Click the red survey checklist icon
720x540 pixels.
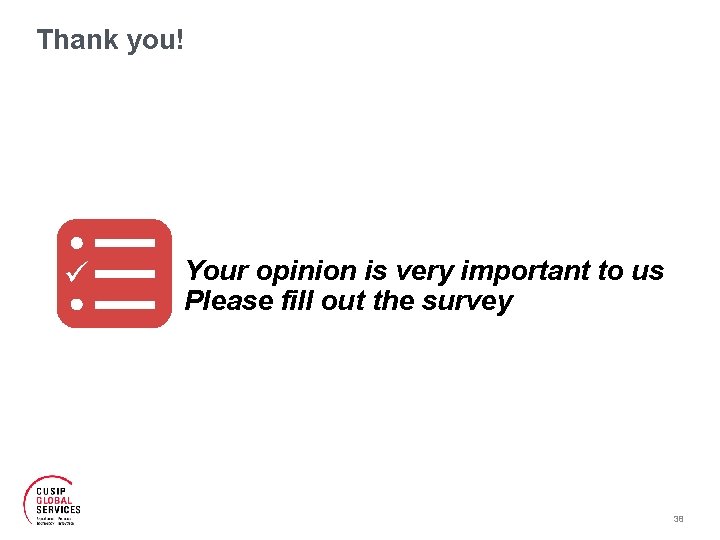pyautogui.click(x=114, y=274)
